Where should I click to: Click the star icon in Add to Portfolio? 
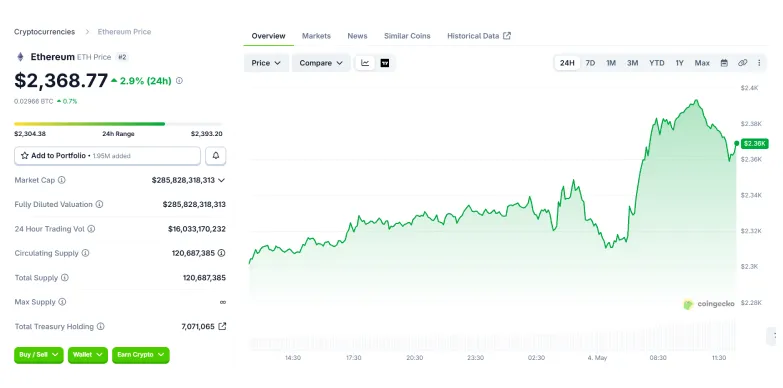point(24,156)
